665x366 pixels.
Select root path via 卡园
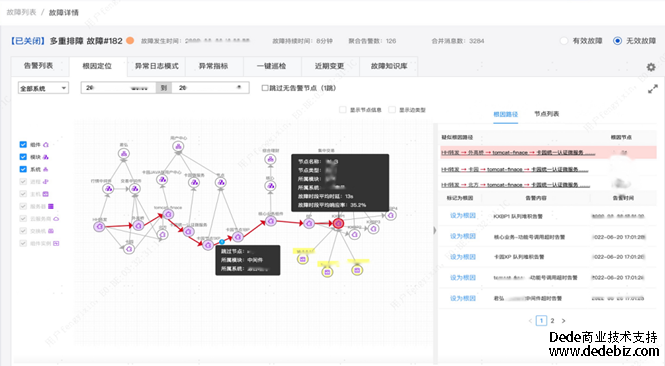pyautogui.click(x=514, y=169)
